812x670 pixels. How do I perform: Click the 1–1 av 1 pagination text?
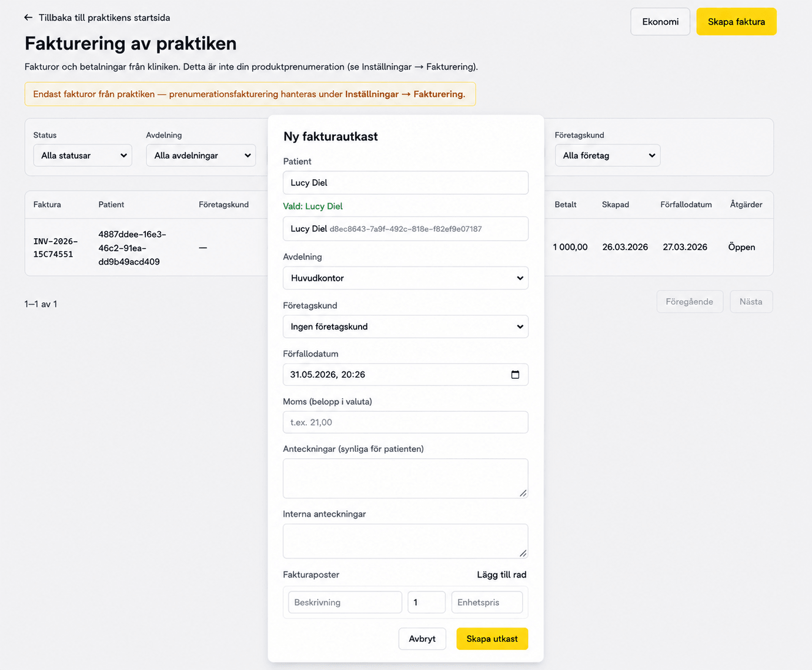tap(41, 304)
